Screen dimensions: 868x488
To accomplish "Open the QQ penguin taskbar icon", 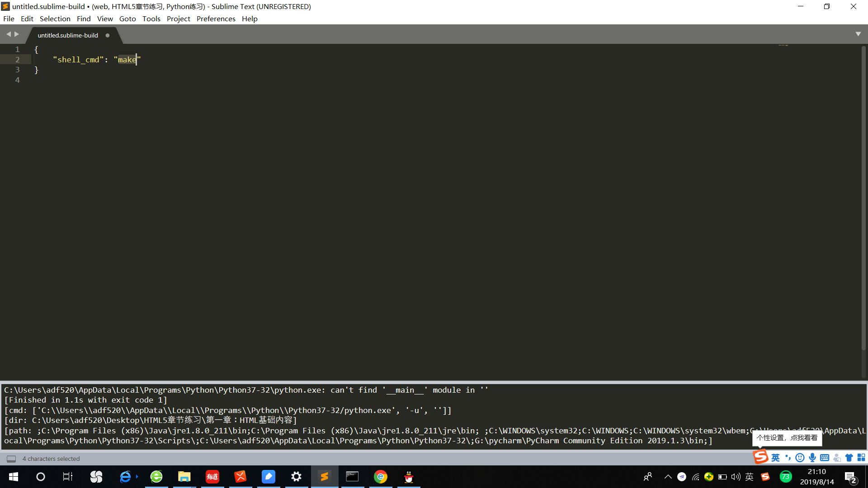I will (408, 477).
